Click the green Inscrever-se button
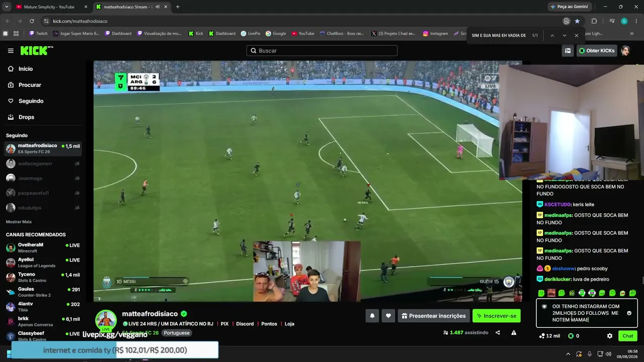644x362 pixels. coord(497,316)
